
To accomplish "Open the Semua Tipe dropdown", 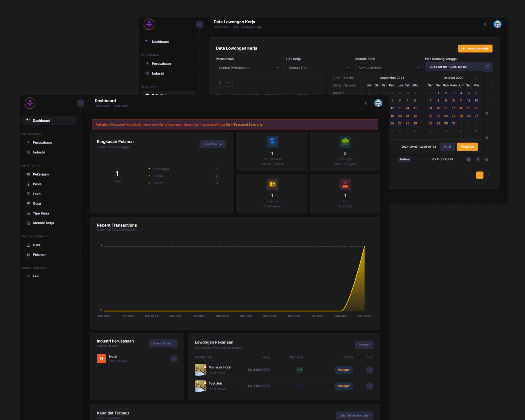I will (x=319, y=68).
